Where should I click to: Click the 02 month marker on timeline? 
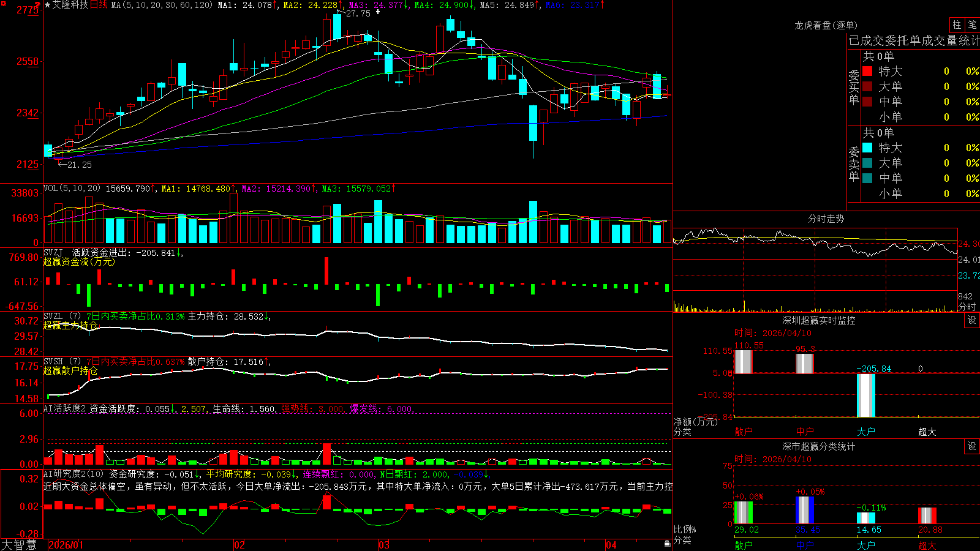[239, 545]
